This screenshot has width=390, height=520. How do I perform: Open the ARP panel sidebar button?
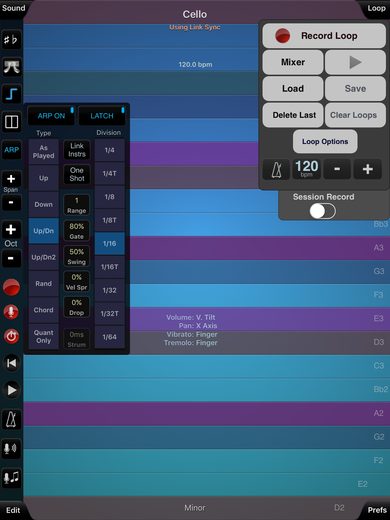pos(11,150)
